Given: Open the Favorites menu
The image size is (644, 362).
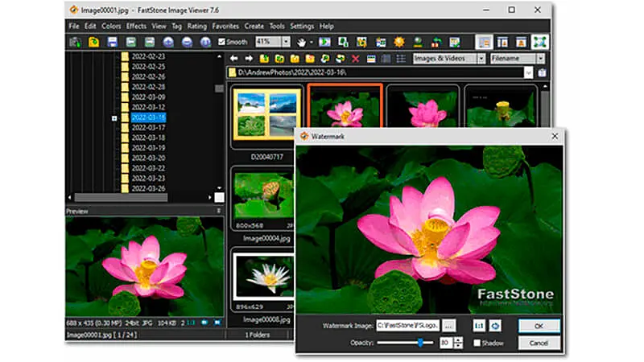Looking at the screenshot, I should (x=225, y=27).
